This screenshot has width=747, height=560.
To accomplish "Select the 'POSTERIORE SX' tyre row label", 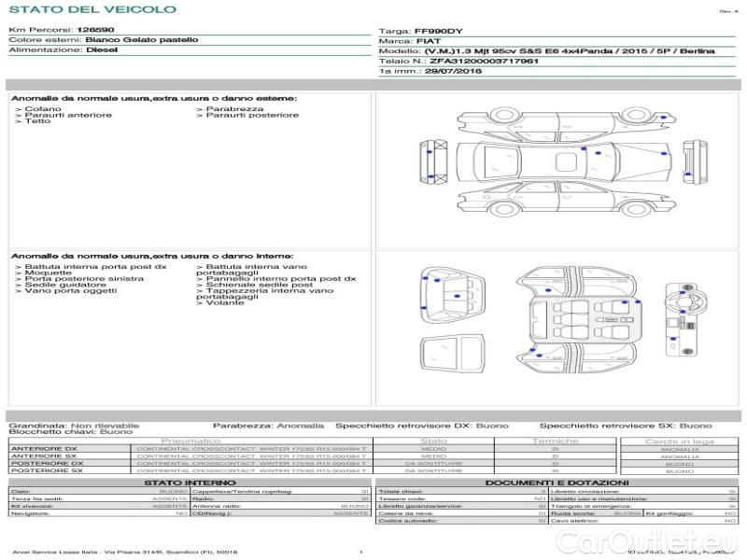I will (x=47, y=470).
